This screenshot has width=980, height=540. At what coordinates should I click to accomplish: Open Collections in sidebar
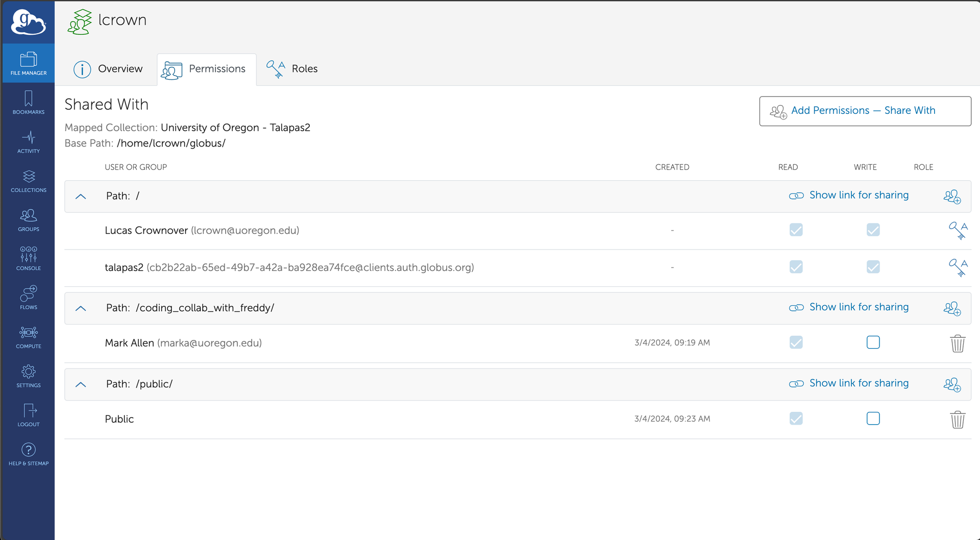(x=29, y=181)
